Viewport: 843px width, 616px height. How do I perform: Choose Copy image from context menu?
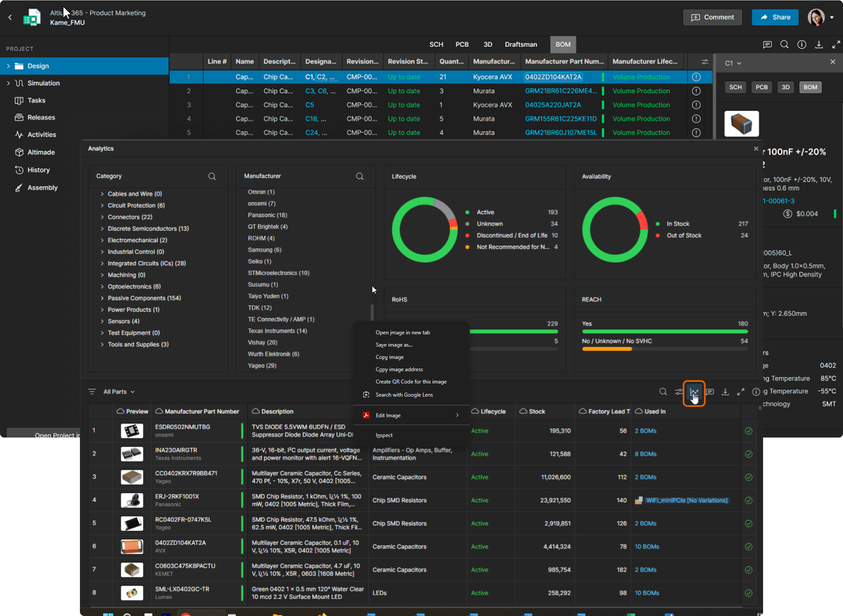point(389,357)
